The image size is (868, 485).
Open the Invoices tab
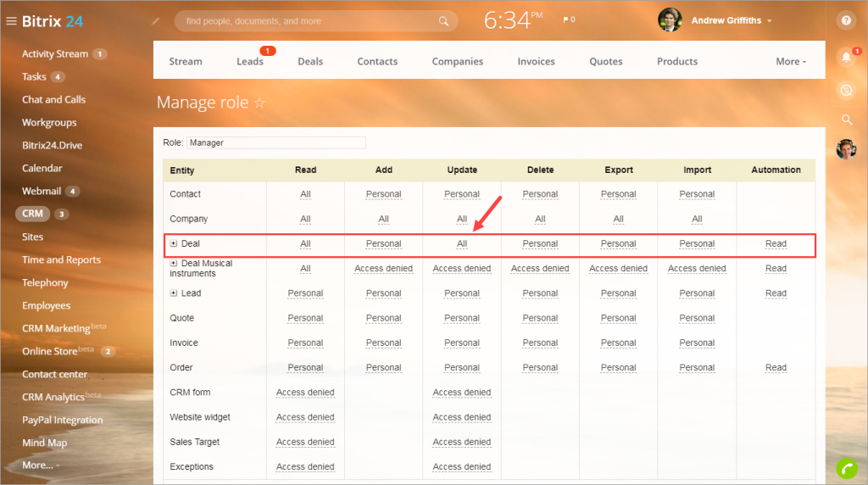pos(536,61)
